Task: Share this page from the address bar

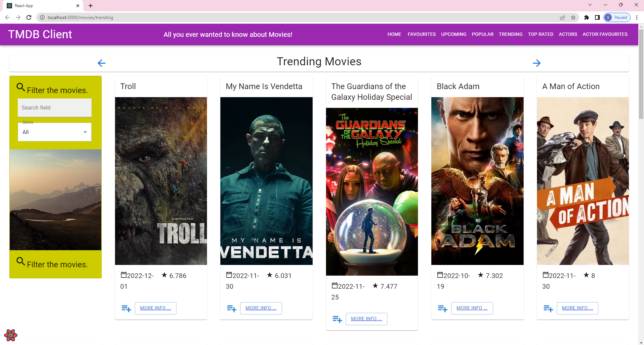Action: (x=562, y=17)
